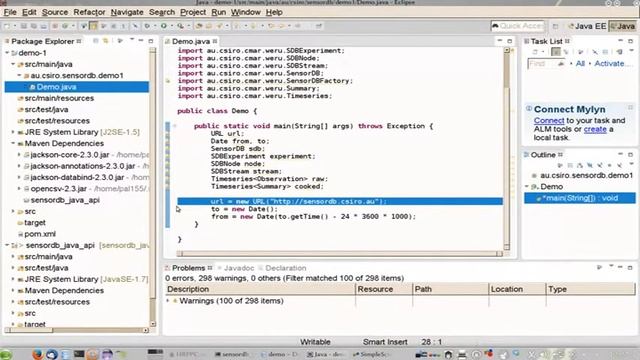
Task: Collapse the Maven Dependencies node in demo-1
Action: tap(13, 144)
